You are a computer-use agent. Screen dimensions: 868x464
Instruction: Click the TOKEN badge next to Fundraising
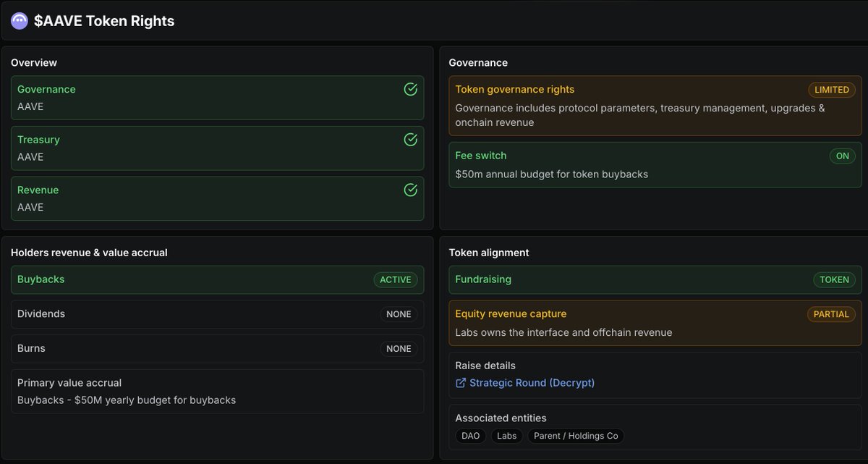pos(834,279)
